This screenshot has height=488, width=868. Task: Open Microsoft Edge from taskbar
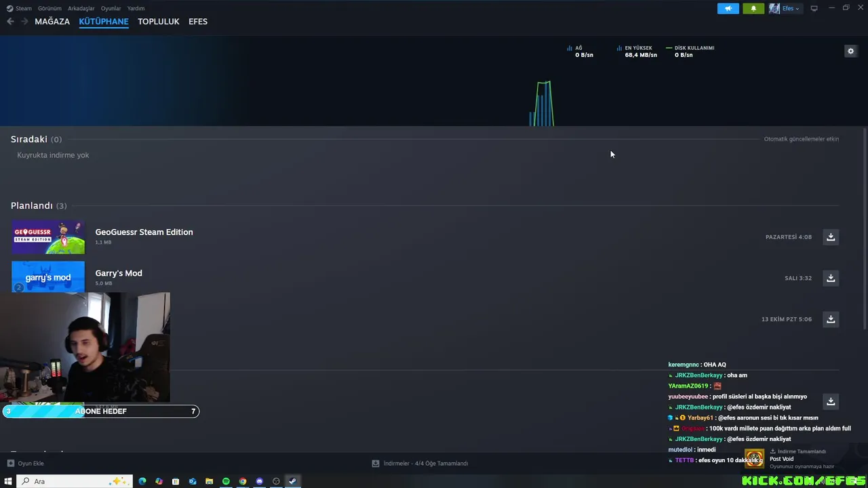click(142, 481)
